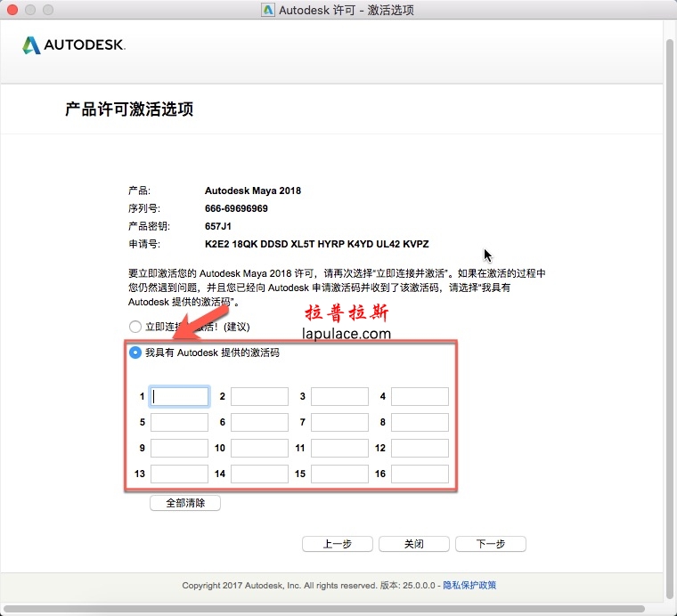The image size is (677, 616).
Task: Click activation code field 16
Action: click(x=420, y=474)
